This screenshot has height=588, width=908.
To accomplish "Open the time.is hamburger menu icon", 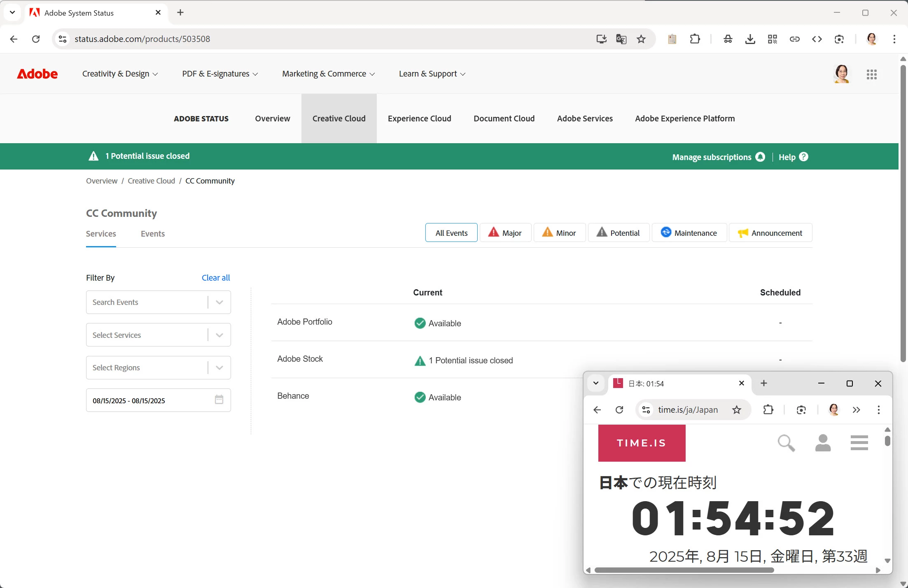I will 859,443.
